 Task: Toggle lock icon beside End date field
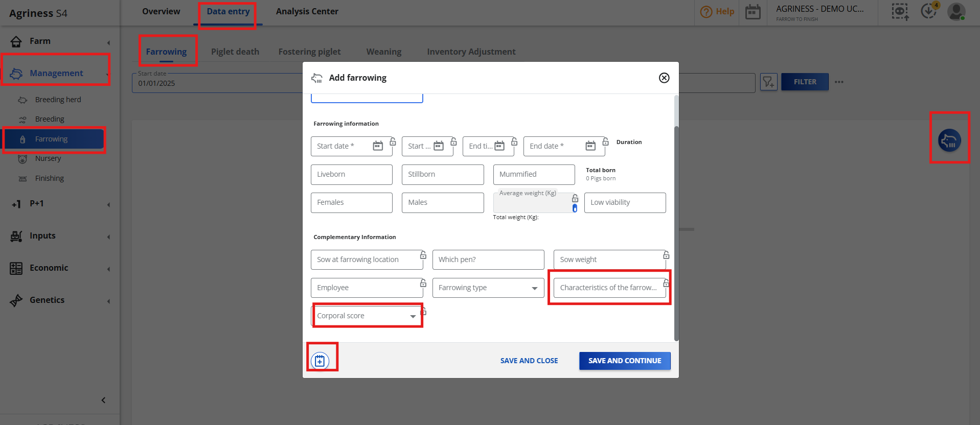[x=605, y=141]
